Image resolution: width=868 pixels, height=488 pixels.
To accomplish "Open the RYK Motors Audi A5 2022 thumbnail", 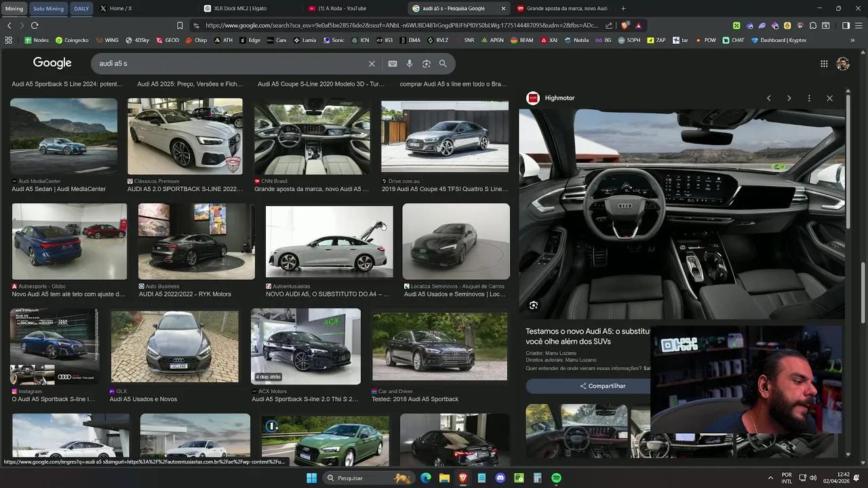I will tap(197, 241).
